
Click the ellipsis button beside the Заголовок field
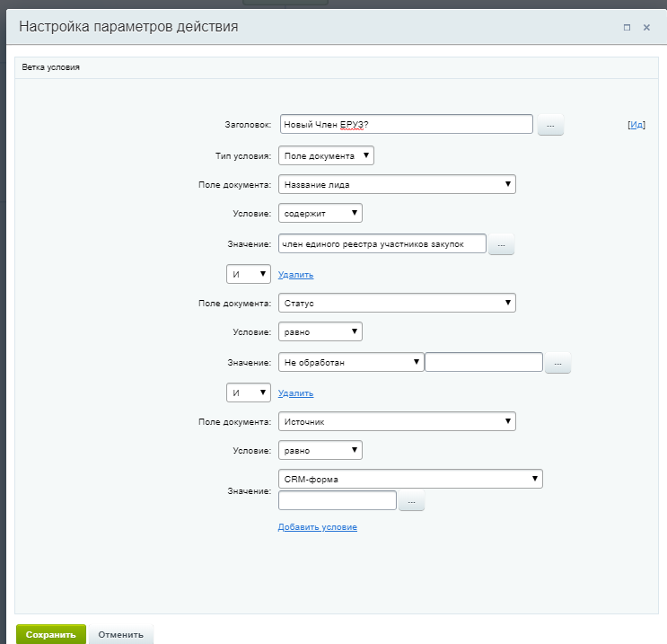tap(550, 125)
